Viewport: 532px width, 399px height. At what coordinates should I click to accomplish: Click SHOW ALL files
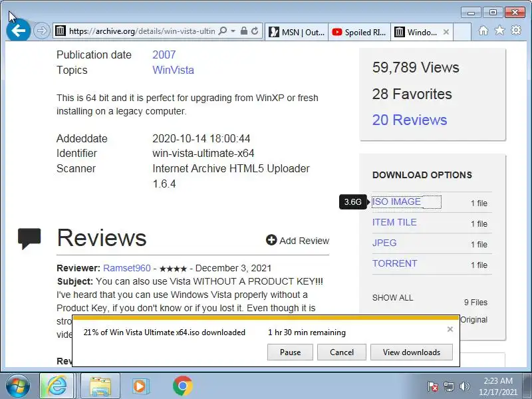(x=392, y=298)
